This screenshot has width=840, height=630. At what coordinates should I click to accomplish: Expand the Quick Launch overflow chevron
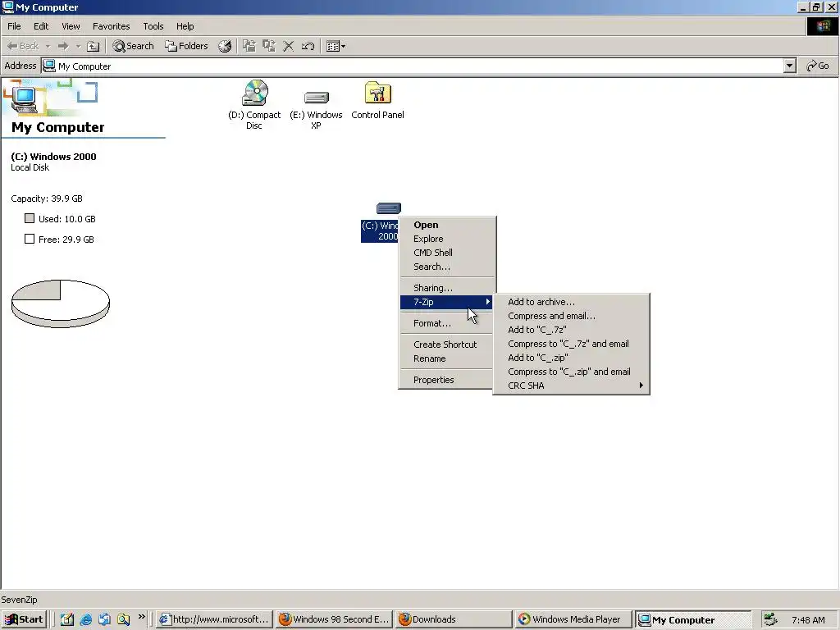[x=141, y=617]
